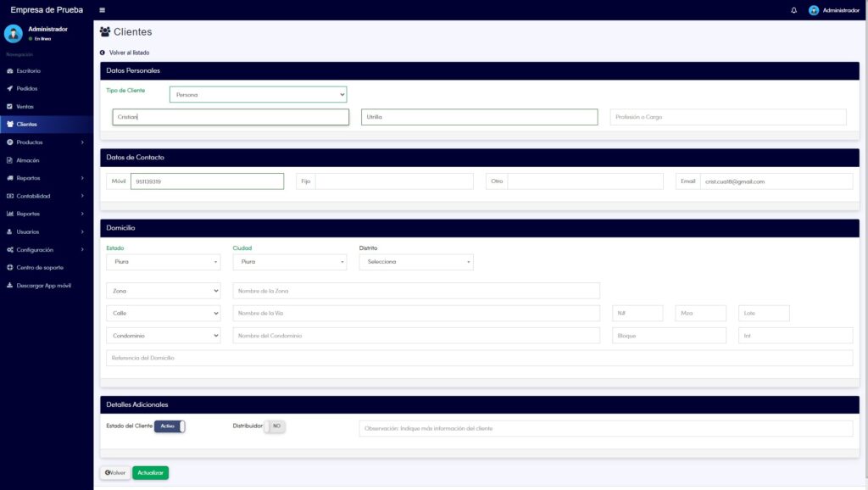
Task: Open the Zona type dropdown
Action: coord(164,291)
